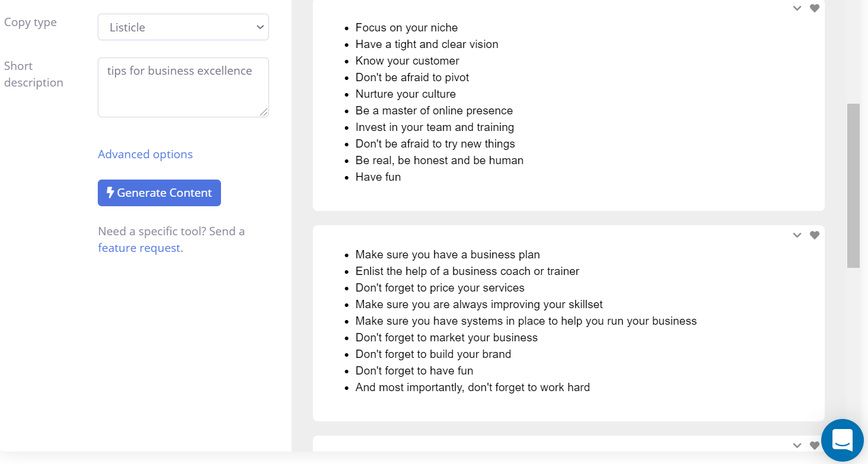Click the 'Focus on your niche' bullet text
Image resolution: width=868 pixels, height=464 pixels.
pos(406,27)
